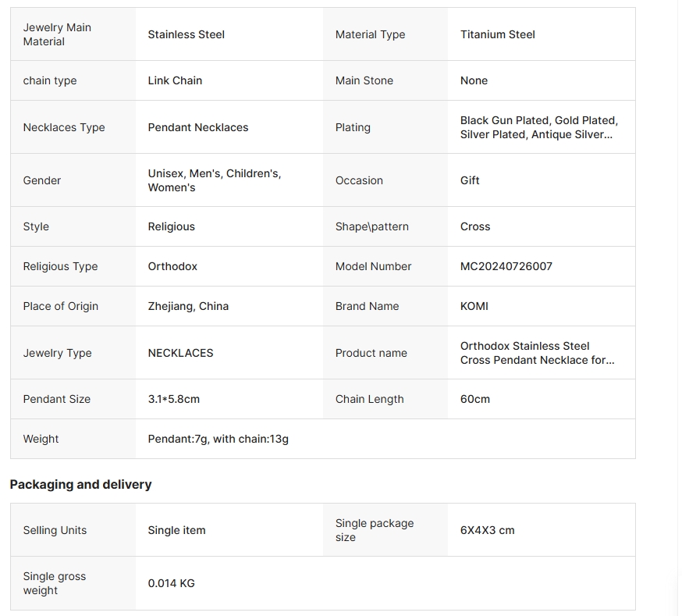Click the Zhejiang, China origin value
The height and width of the screenshot is (616, 682).
click(188, 306)
